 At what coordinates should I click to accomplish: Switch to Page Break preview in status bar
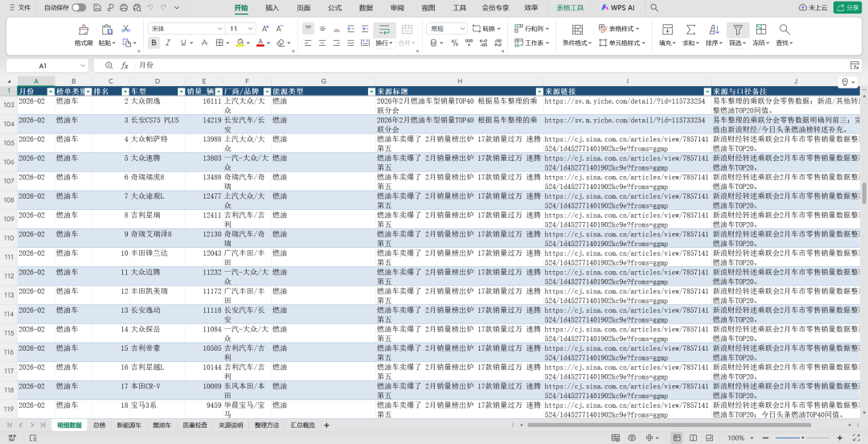693,438
